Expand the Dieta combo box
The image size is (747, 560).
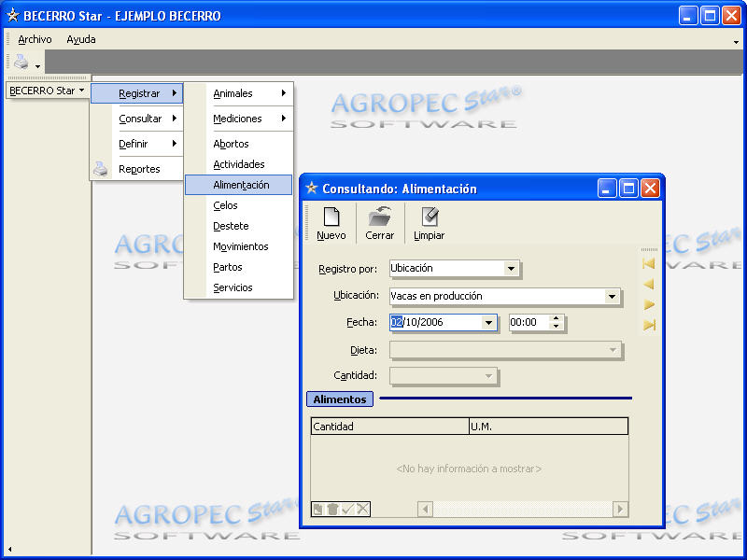pyautogui.click(x=613, y=350)
